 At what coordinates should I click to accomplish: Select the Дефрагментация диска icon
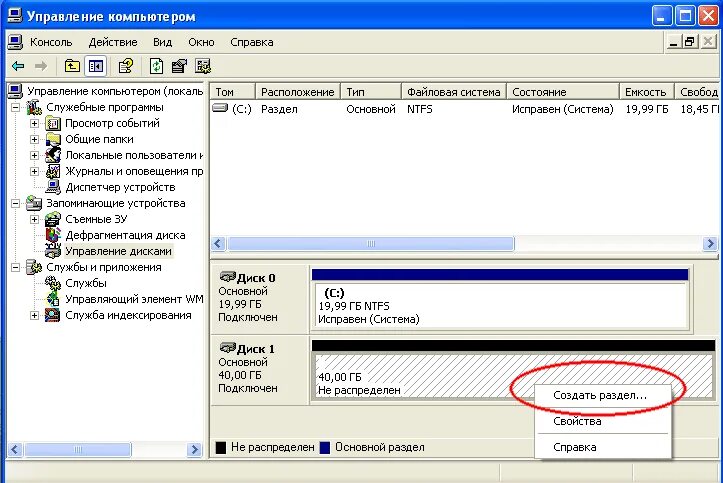[x=53, y=235]
